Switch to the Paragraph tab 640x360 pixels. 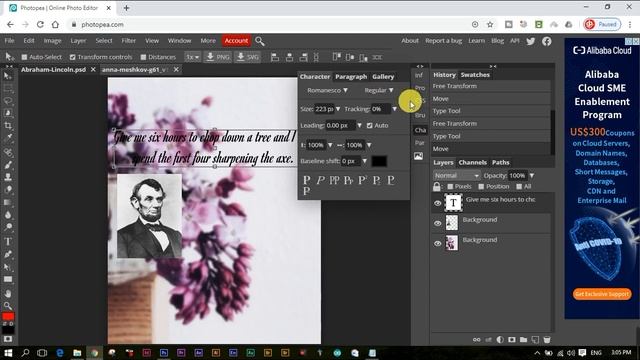pyautogui.click(x=351, y=77)
